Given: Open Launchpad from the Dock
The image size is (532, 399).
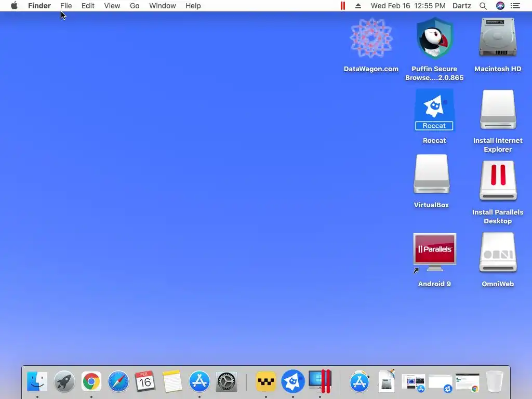Looking at the screenshot, I should 64,381.
